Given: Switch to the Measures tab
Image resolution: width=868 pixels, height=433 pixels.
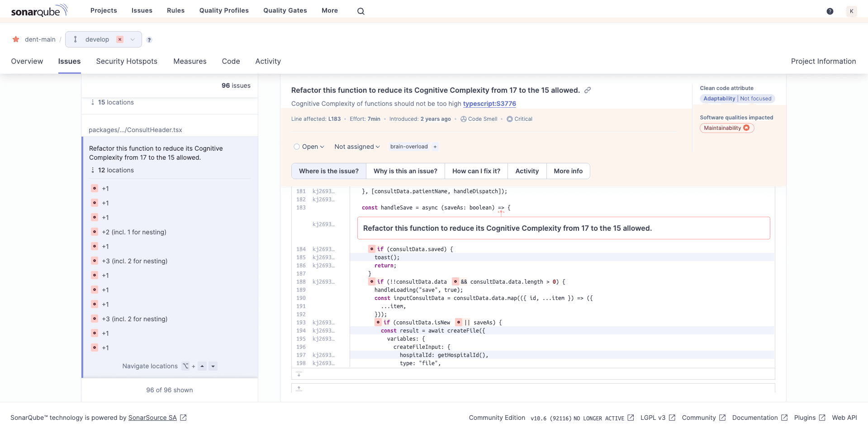Looking at the screenshot, I should coord(190,61).
